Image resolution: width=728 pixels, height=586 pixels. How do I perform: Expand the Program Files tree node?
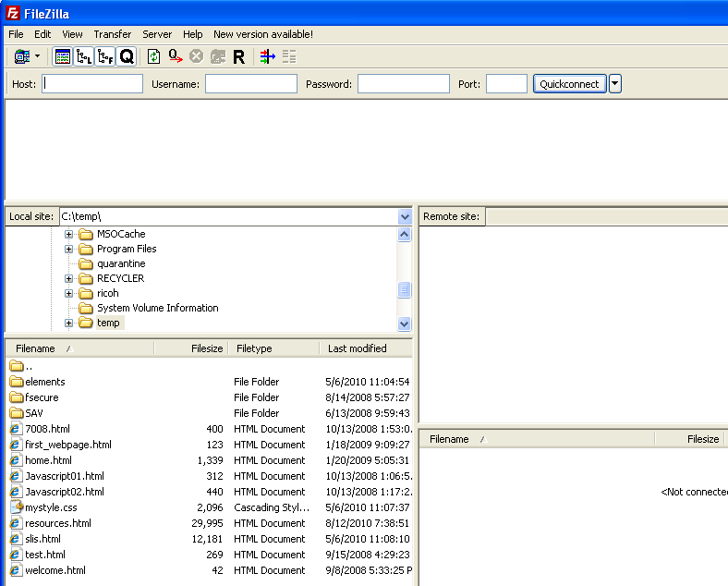68,249
